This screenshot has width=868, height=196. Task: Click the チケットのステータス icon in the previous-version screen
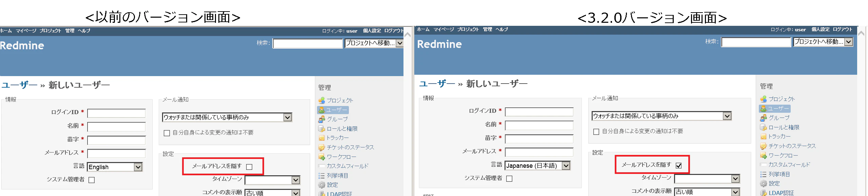(321, 147)
